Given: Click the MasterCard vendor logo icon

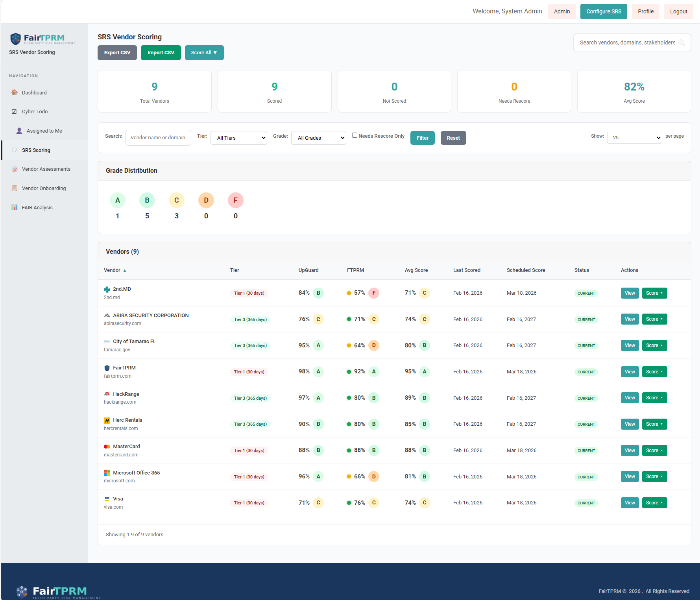Looking at the screenshot, I should 107,447.
